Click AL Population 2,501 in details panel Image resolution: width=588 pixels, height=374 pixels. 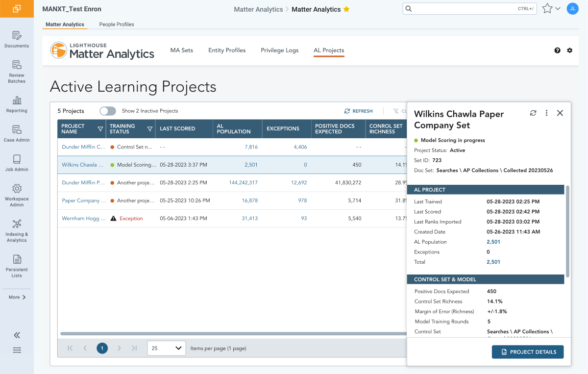point(493,242)
